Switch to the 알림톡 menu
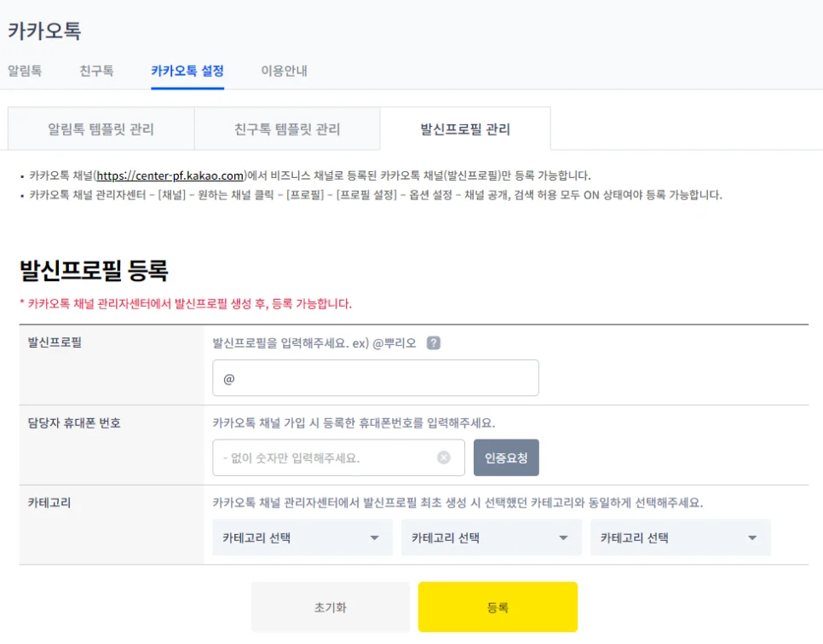This screenshot has width=823, height=644. click(25, 71)
